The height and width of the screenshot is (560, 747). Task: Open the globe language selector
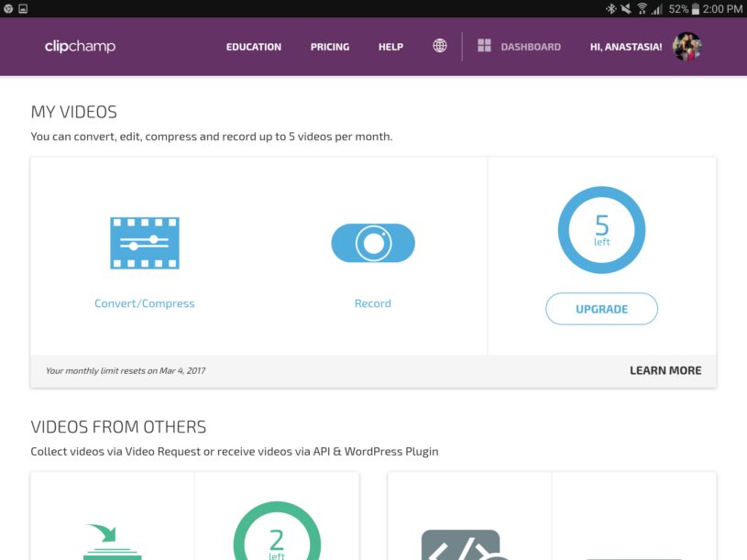[x=440, y=46]
